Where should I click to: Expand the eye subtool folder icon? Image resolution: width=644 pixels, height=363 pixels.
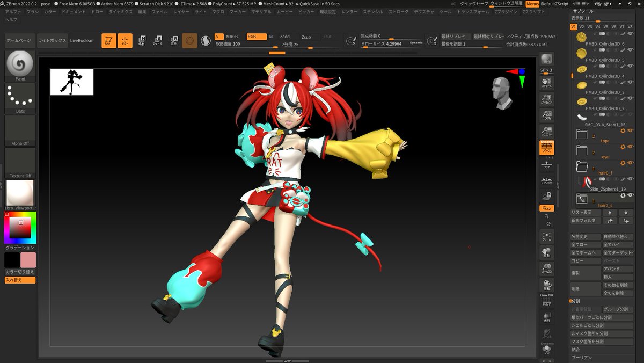pyautogui.click(x=582, y=150)
